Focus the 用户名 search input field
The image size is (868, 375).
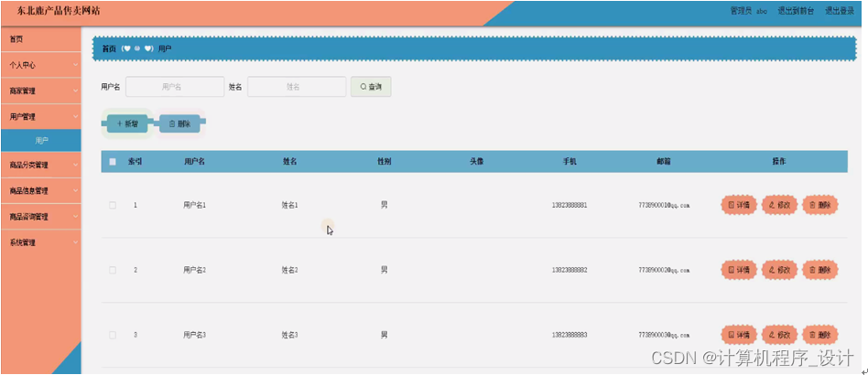pyautogui.click(x=175, y=87)
